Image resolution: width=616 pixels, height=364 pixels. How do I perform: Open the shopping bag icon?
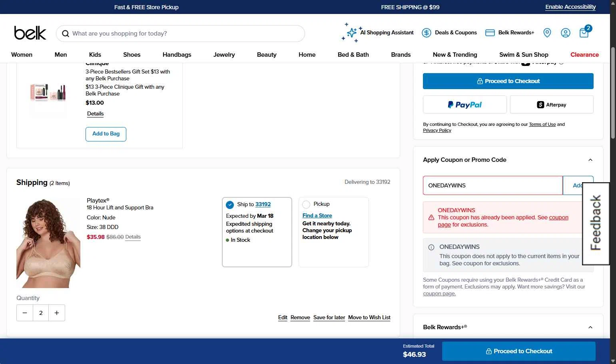tap(584, 32)
